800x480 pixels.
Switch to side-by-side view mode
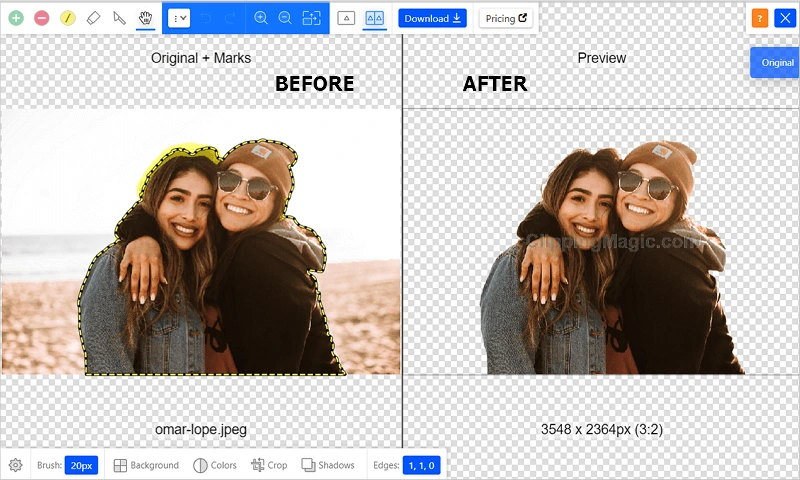(x=374, y=18)
